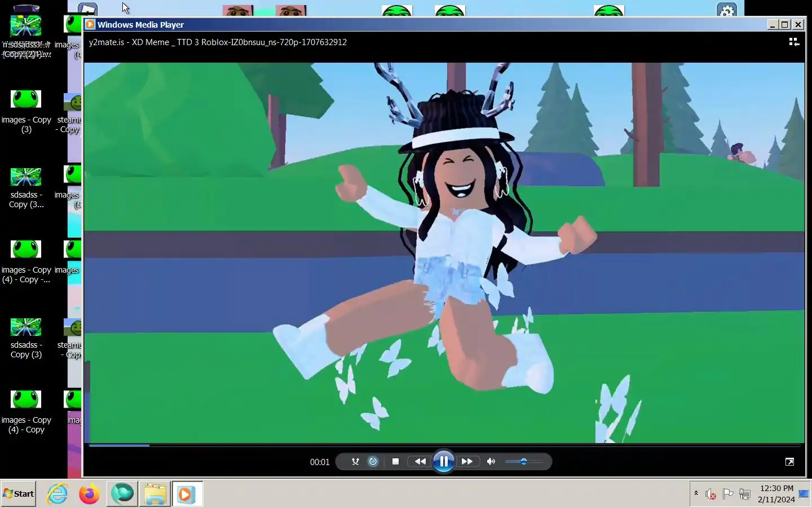Viewport: 812px width, 508px height.
Task: View full screen using bottom-right icon
Action: pos(789,462)
